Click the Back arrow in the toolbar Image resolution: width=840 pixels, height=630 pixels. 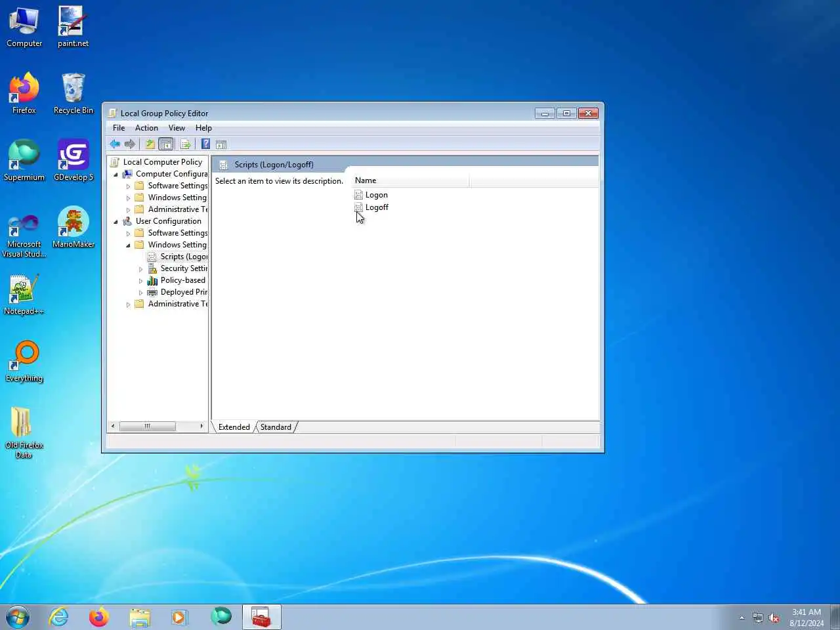click(115, 144)
